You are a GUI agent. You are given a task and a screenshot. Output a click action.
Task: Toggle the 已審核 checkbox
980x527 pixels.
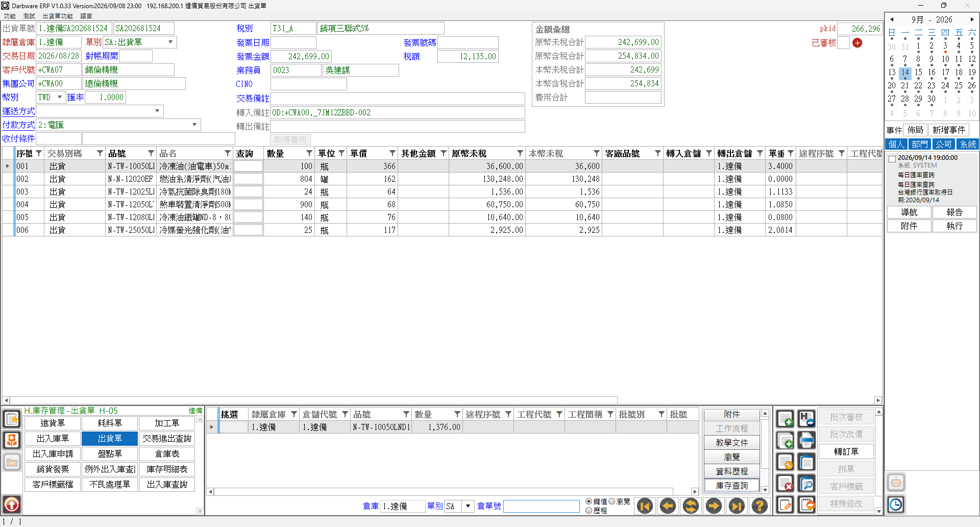click(x=844, y=43)
